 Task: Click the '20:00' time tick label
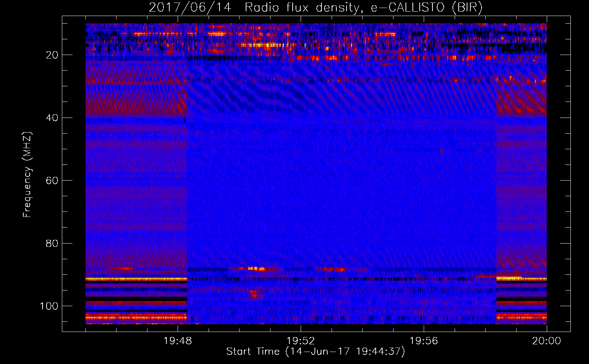click(x=546, y=341)
